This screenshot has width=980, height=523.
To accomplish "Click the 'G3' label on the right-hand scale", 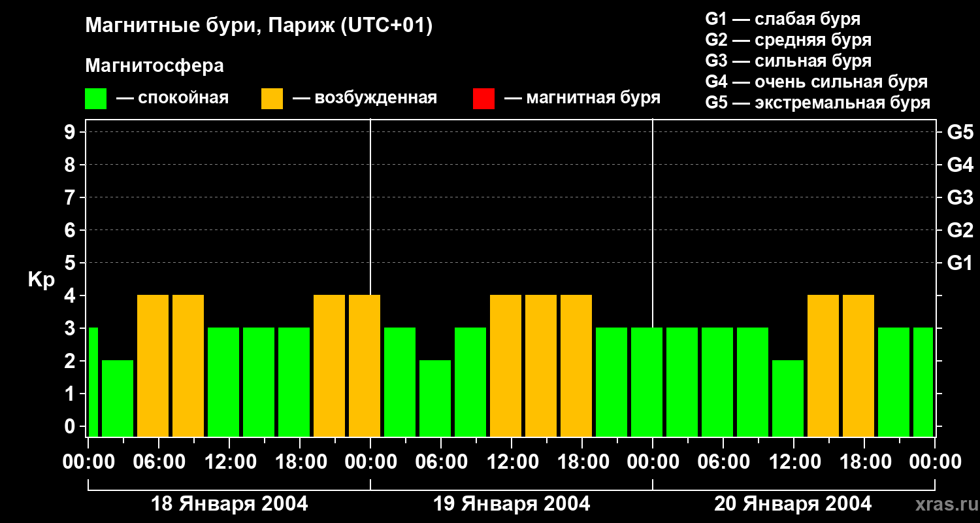I will [960, 197].
